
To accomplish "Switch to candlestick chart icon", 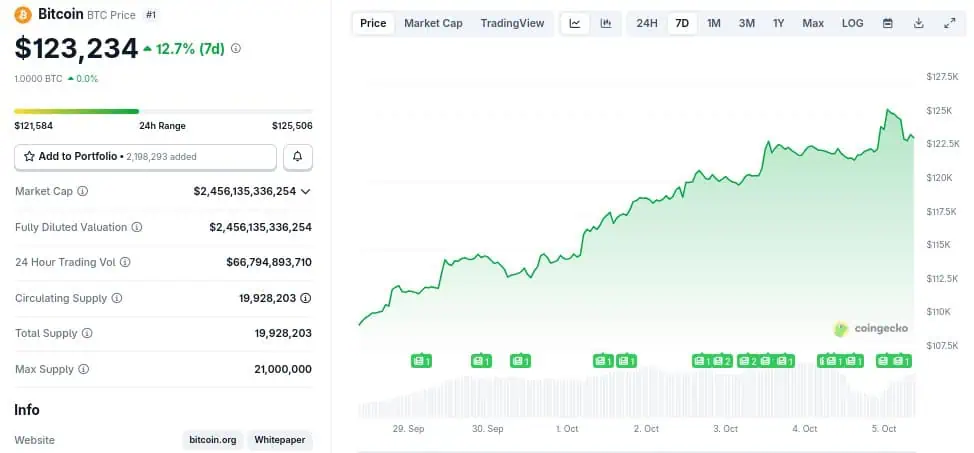I will 606,23.
